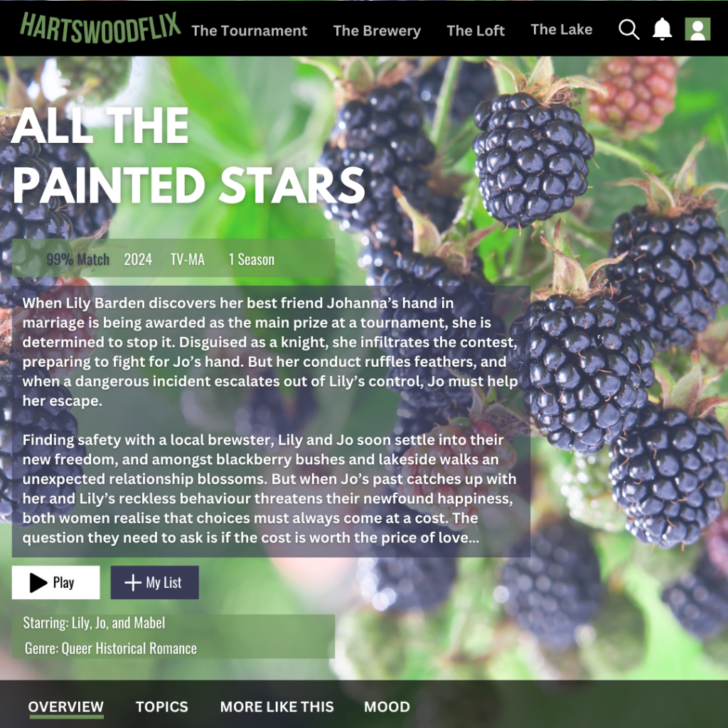Click the 99% Match label
728x728 pixels.
click(x=78, y=259)
